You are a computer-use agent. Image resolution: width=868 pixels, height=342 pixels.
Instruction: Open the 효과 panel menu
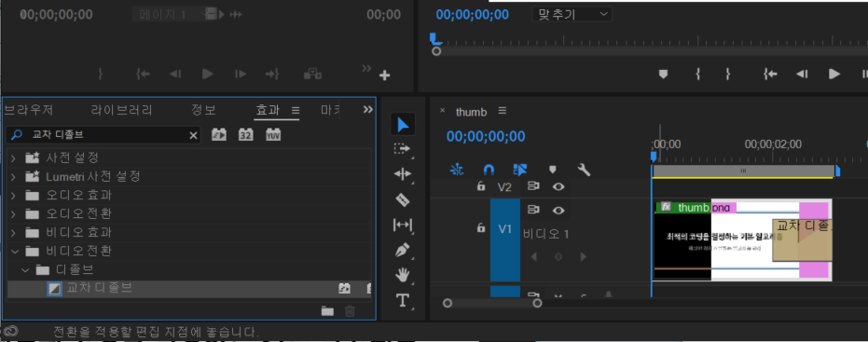coord(295,110)
